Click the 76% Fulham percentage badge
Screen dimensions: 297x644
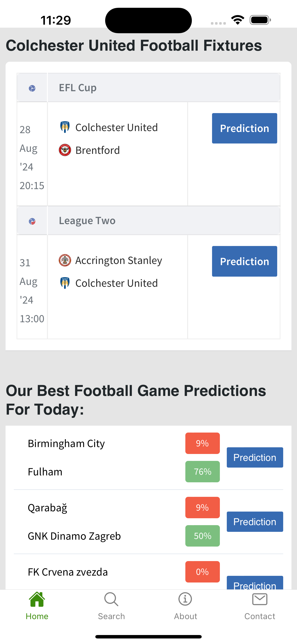203,471
